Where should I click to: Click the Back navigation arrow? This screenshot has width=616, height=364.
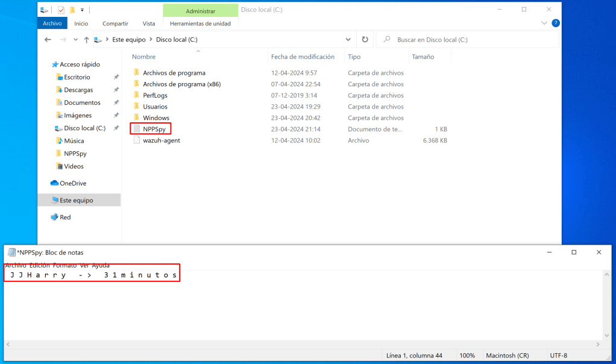pos(48,40)
